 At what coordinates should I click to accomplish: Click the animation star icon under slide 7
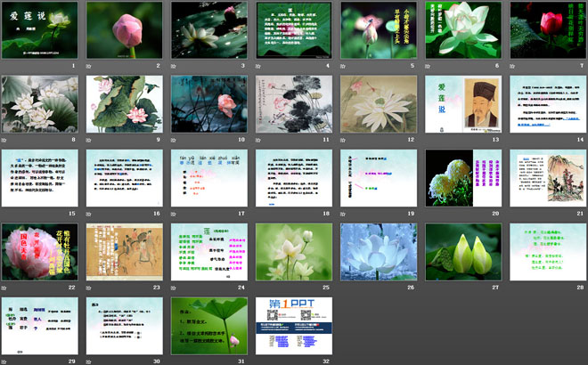[512, 66]
